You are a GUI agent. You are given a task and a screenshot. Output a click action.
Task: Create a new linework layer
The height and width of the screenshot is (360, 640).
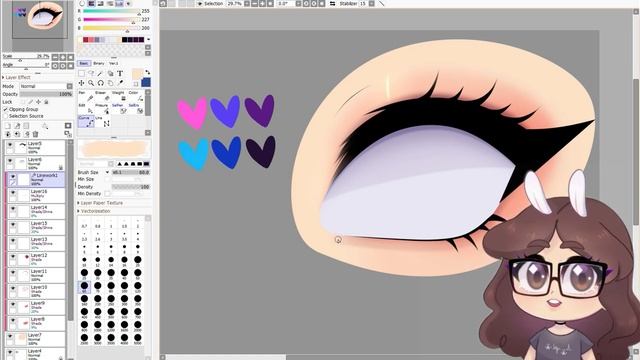pyautogui.click(x=17, y=126)
